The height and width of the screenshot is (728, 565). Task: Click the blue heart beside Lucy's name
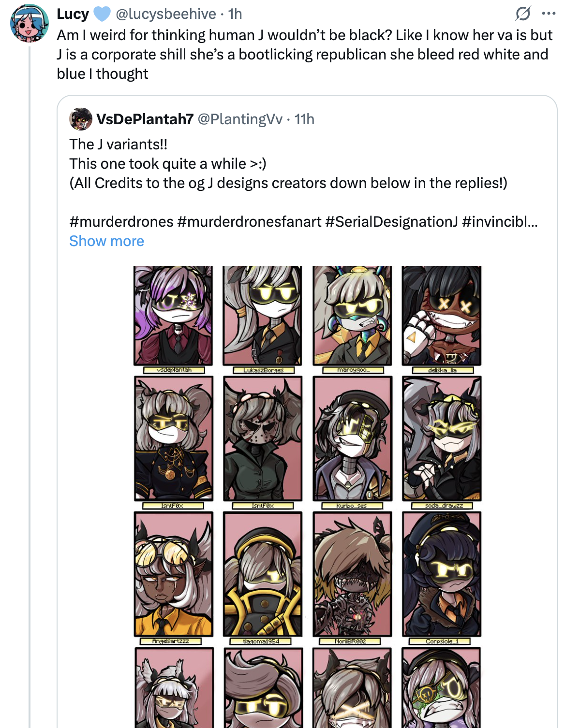102,14
